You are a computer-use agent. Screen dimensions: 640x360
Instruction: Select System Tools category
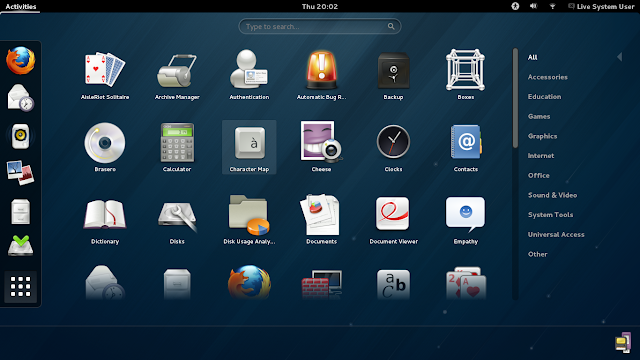(550, 214)
